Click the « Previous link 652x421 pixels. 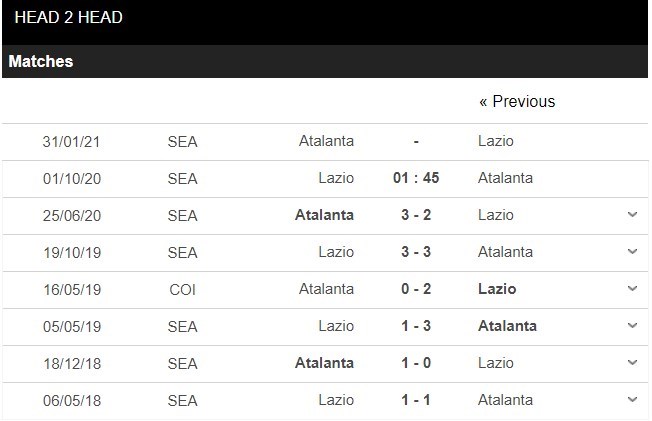516,102
